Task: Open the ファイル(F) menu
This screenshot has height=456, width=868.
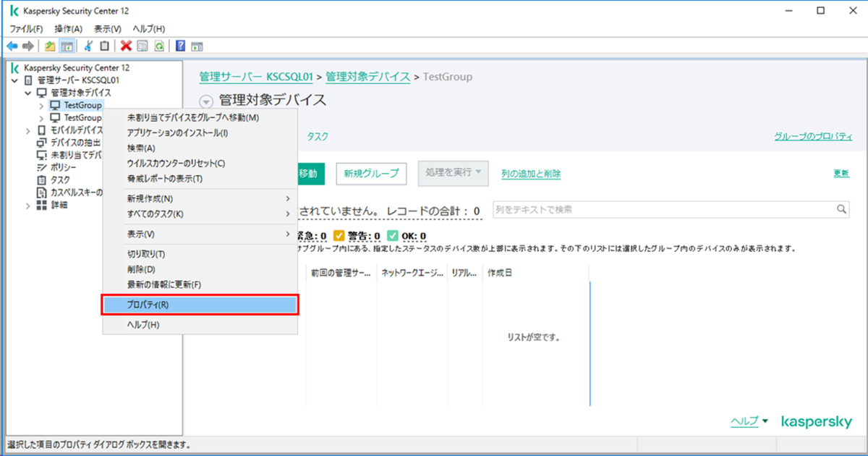Action: 26,28
